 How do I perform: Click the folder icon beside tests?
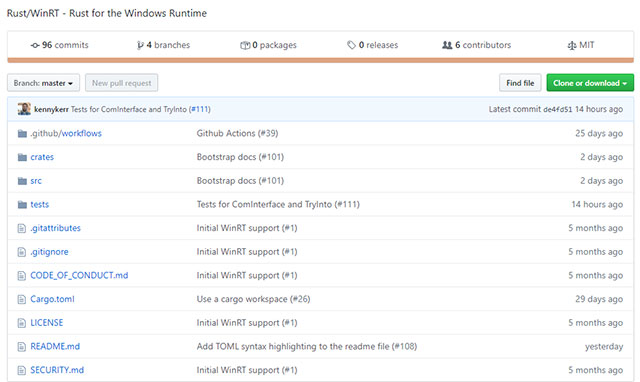[x=22, y=204]
